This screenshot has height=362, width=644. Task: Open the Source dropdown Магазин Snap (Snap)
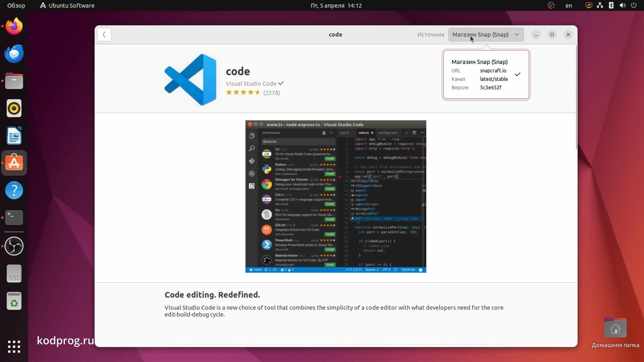pos(486,35)
